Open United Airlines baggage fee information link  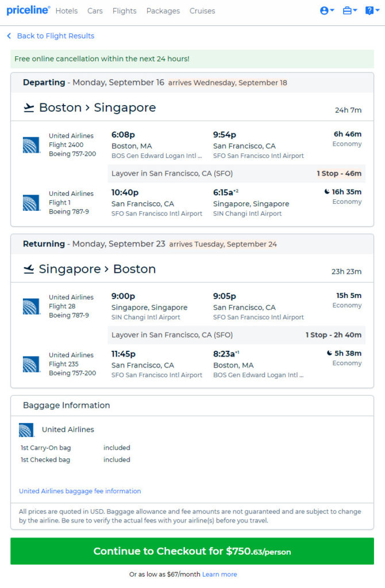[x=80, y=491]
